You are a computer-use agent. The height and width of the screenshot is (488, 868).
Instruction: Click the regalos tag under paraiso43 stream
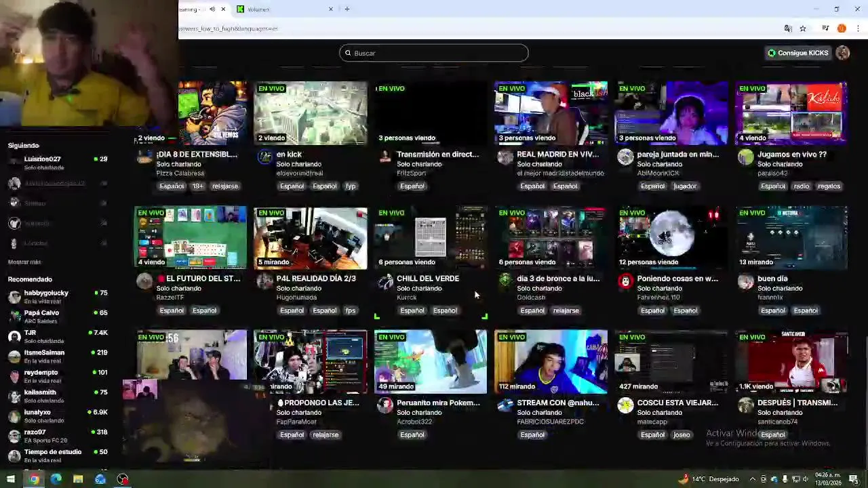(x=829, y=186)
